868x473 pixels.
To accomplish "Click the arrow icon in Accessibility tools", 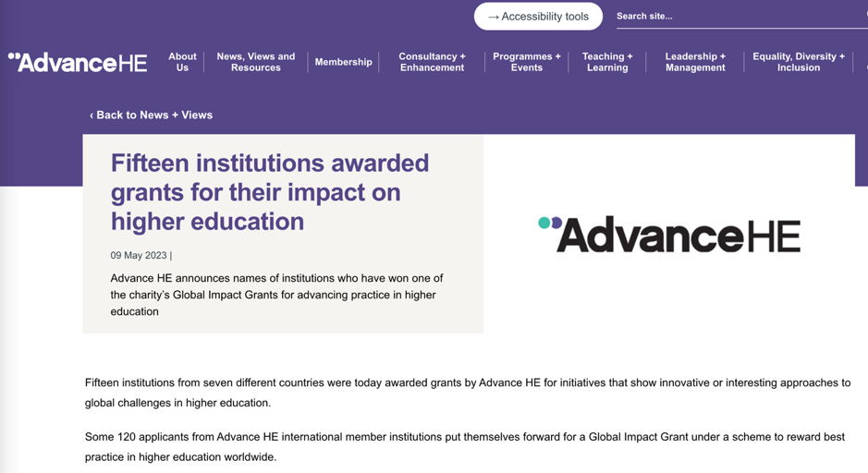I will click(494, 18).
